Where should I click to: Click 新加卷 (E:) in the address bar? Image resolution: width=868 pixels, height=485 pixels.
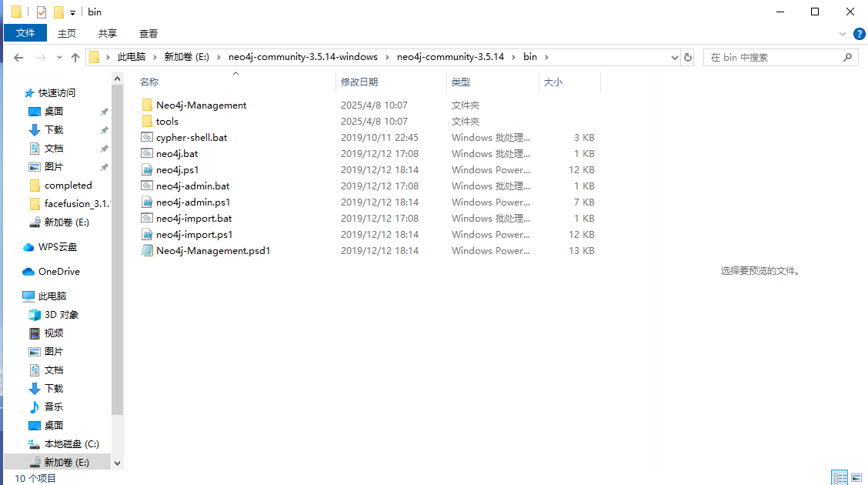click(x=186, y=57)
